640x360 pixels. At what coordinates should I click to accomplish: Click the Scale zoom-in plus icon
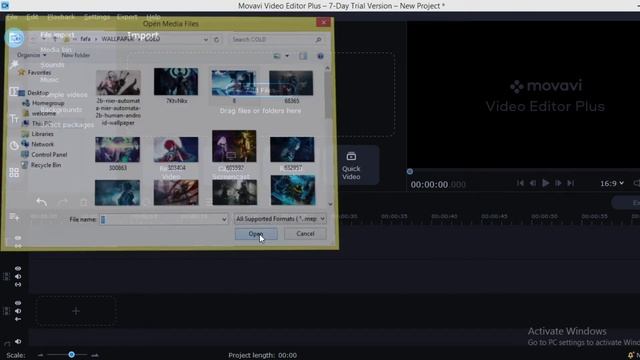pos(95,356)
